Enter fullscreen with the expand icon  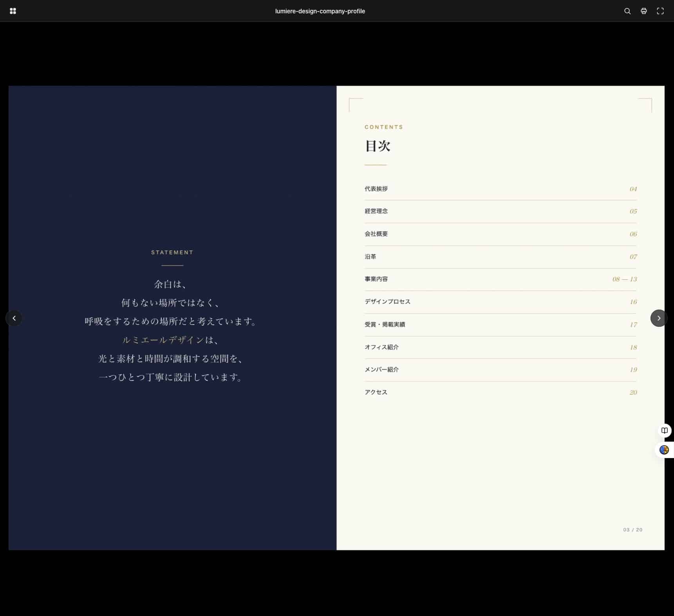660,11
